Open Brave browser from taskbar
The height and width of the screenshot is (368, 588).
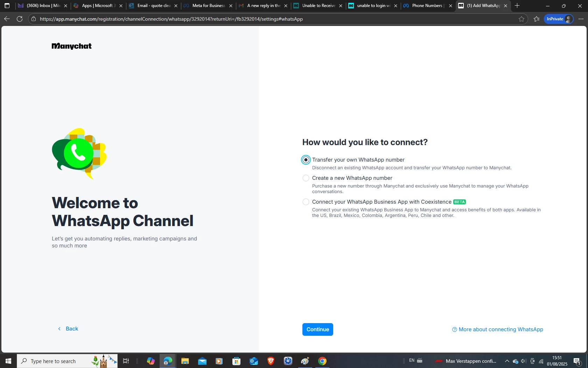(x=271, y=361)
